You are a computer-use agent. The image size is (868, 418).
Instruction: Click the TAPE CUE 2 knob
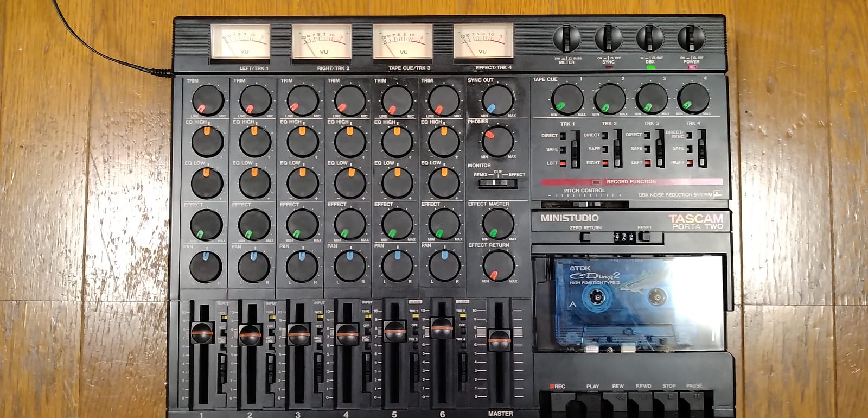(x=610, y=98)
